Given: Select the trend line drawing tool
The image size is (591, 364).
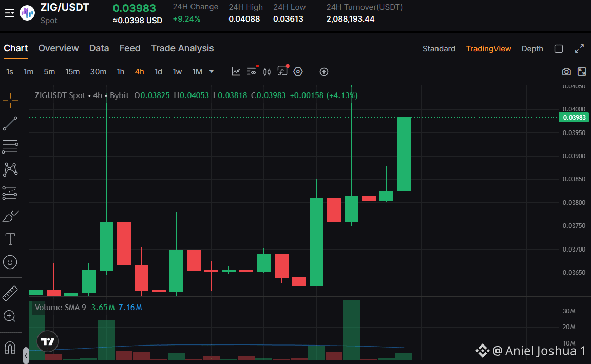Looking at the screenshot, I should click(x=10, y=124).
